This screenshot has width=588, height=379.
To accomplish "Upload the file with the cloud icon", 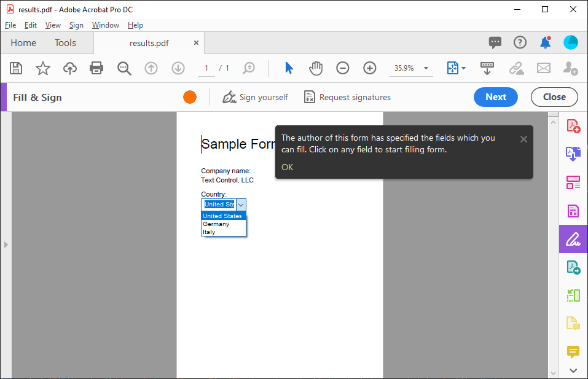I will [x=70, y=68].
